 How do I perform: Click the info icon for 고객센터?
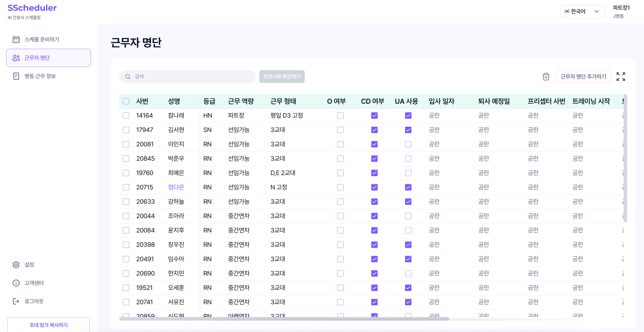[x=16, y=283]
